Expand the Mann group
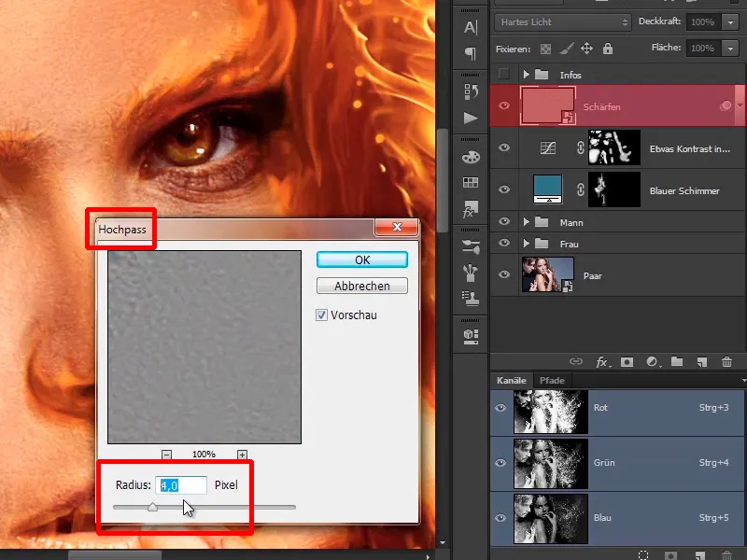 pyautogui.click(x=526, y=222)
